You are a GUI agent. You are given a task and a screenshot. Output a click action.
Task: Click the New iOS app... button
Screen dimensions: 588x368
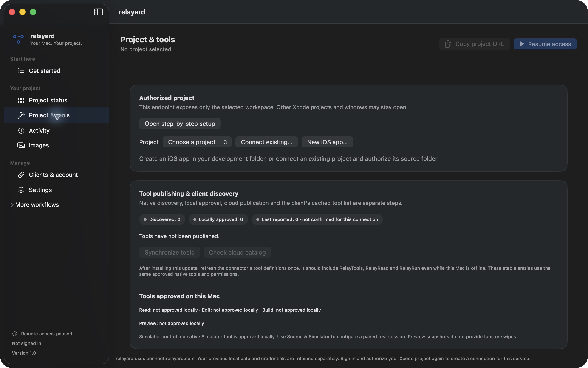(x=327, y=142)
